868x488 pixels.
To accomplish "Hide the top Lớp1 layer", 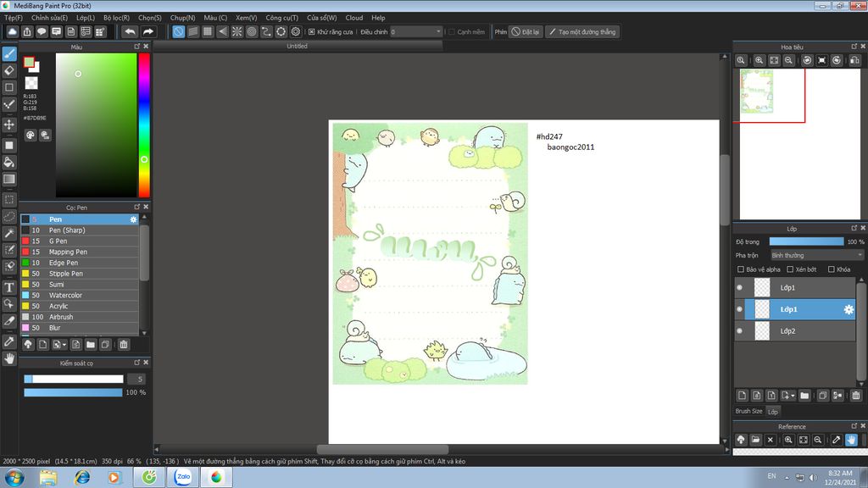I will (739, 287).
